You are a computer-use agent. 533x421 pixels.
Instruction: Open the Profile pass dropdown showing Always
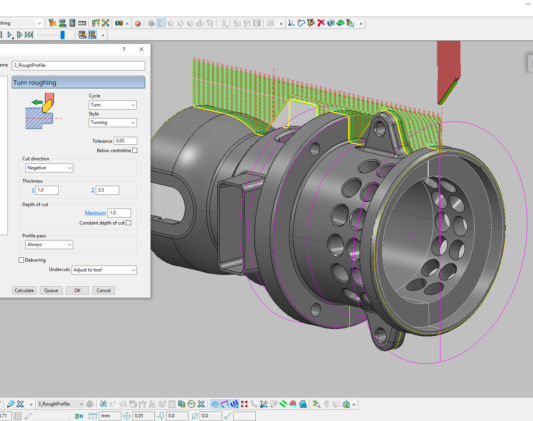(x=49, y=244)
